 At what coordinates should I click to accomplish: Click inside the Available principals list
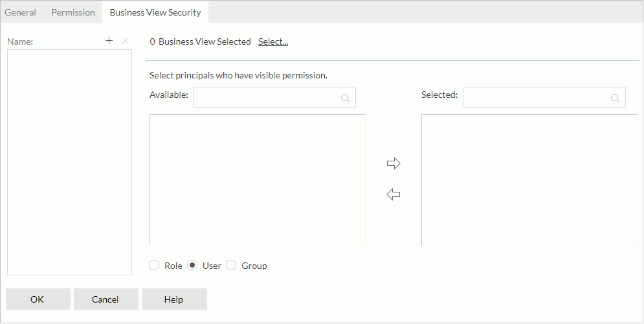258,180
